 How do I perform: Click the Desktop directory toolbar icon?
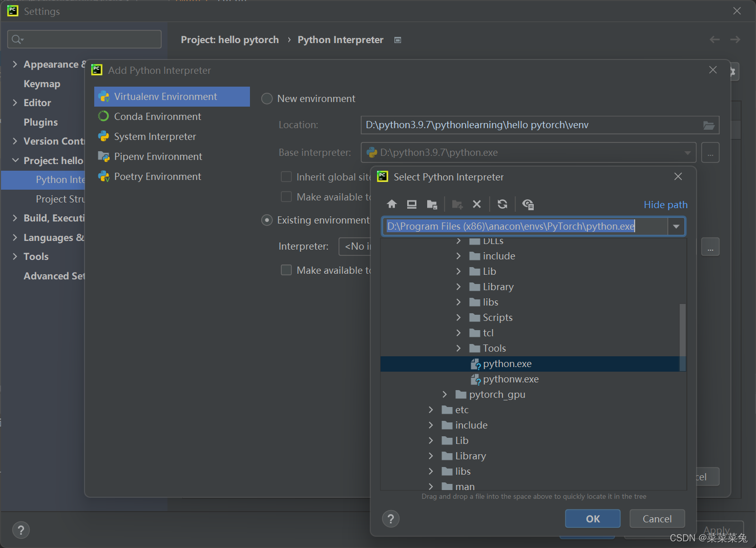tap(412, 204)
